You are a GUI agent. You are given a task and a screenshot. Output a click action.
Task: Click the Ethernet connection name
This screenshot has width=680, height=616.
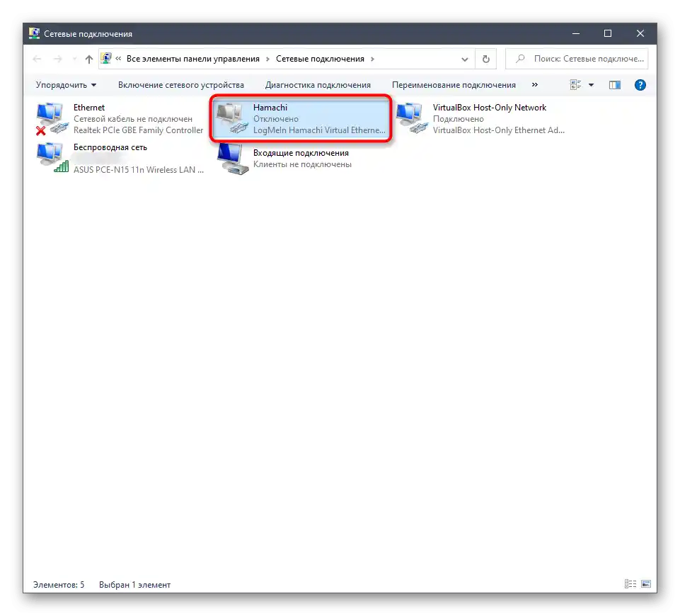pyautogui.click(x=89, y=108)
